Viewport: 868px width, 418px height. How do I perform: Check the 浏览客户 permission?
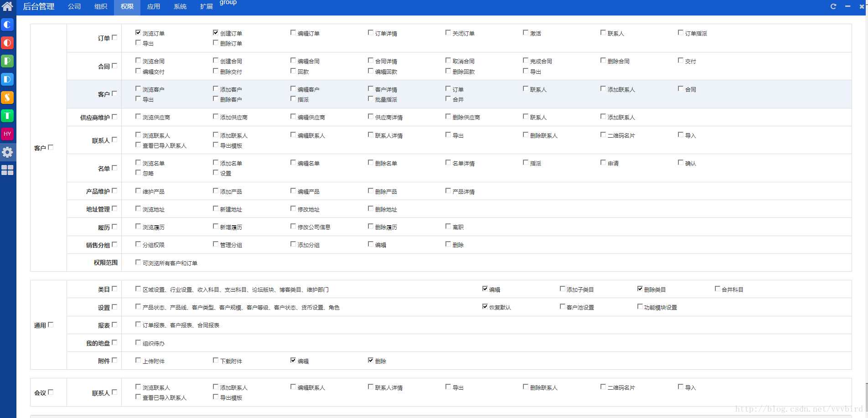pos(138,89)
